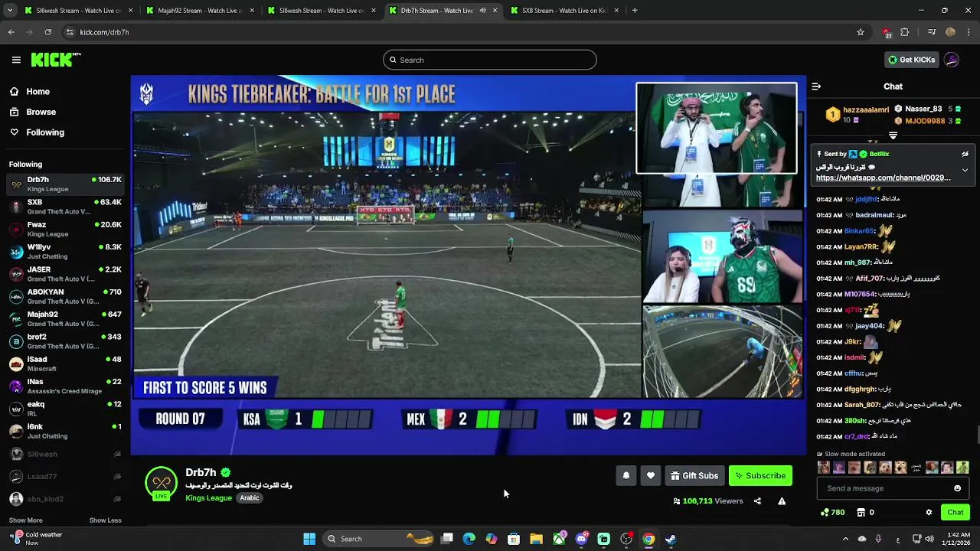
Task: Subscribe to Drb7h channel
Action: pos(760,475)
